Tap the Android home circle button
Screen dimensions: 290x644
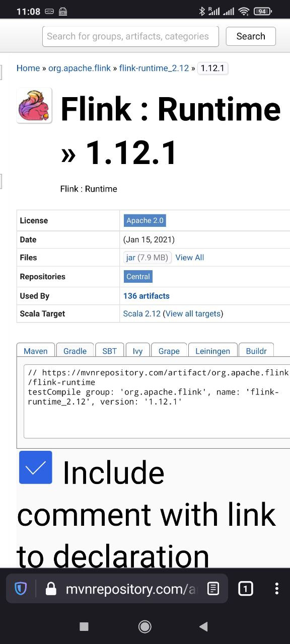coord(145,626)
